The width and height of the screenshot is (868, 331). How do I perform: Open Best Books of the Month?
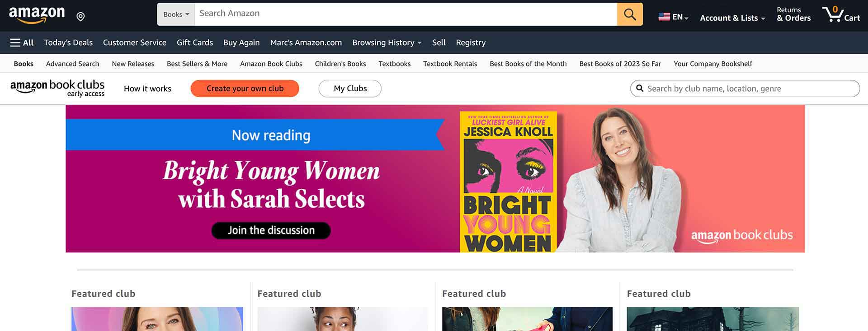click(528, 64)
